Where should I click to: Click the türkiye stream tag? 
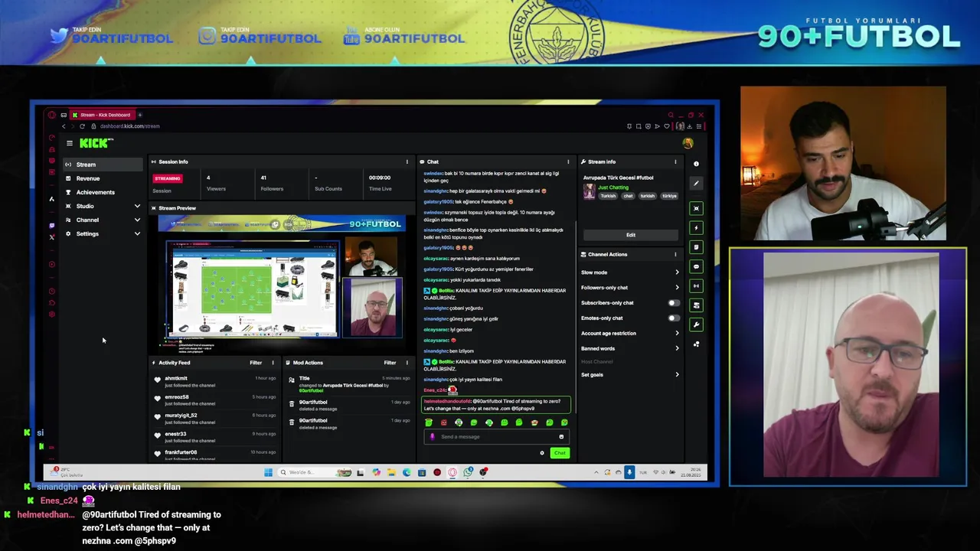click(669, 196)
